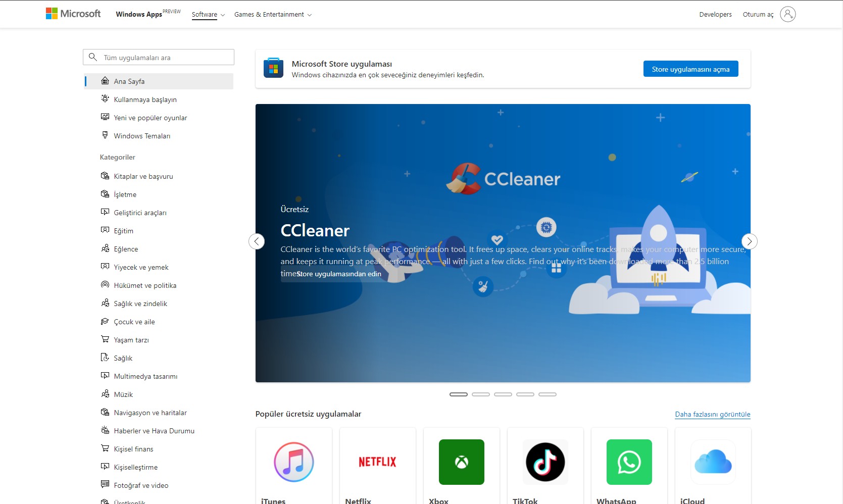
Task: Click the Hükümet ve politika icon
Action: coord(105,285)
